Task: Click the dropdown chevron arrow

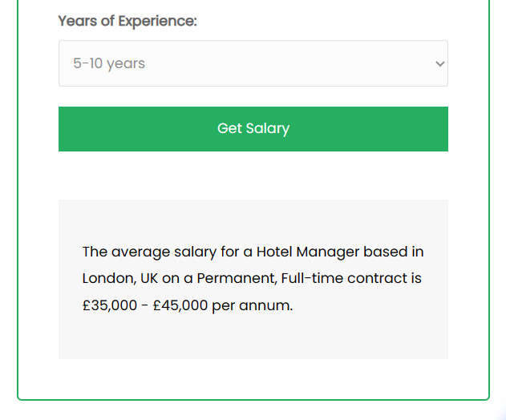Action: [x=439, y=63]
